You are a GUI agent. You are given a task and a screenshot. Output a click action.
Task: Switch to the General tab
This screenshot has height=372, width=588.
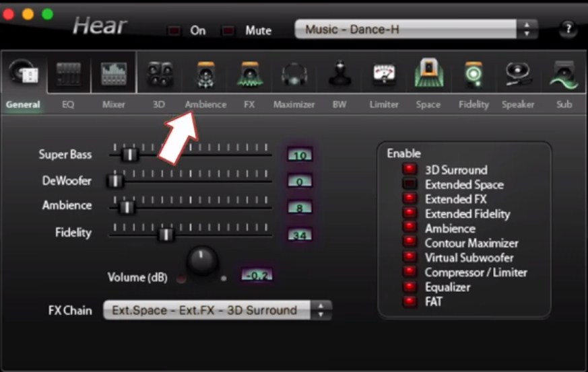tap(23, 104)
